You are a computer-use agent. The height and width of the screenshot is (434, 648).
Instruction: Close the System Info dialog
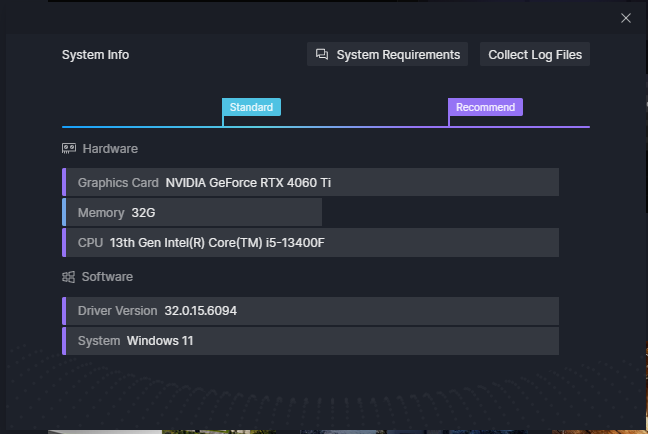click(x=626, y=18)
